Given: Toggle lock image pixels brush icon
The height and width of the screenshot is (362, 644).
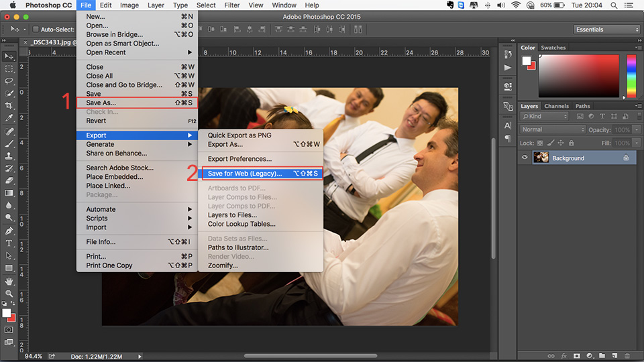Looking at the screenshot, I should [x=550, y=143].
